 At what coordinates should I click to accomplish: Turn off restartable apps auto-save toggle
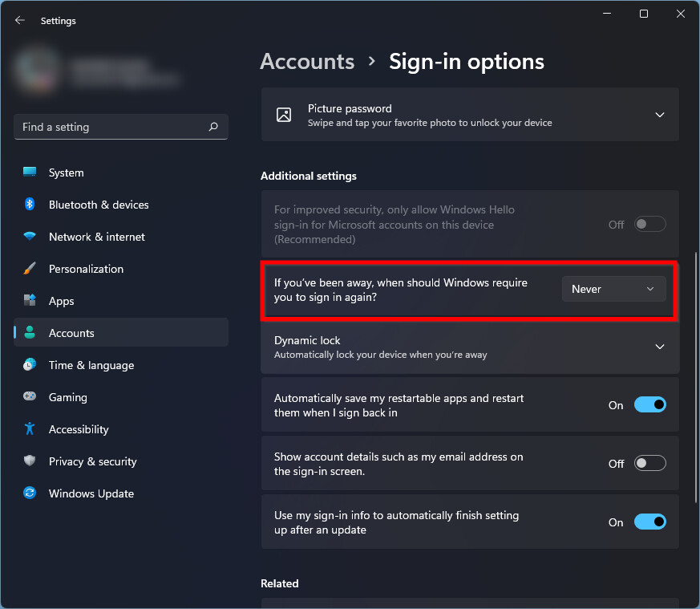click(x=650, y=405)
